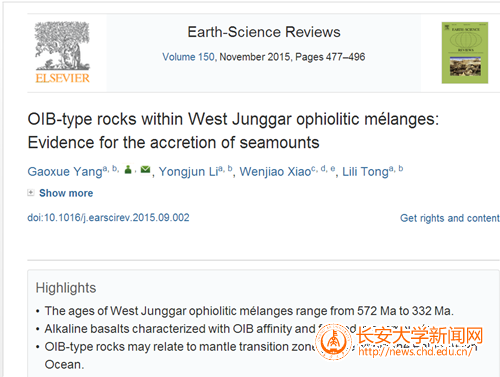Click the Elsevier tree logo
Screen dimensions: 500x377
[62, 46]
